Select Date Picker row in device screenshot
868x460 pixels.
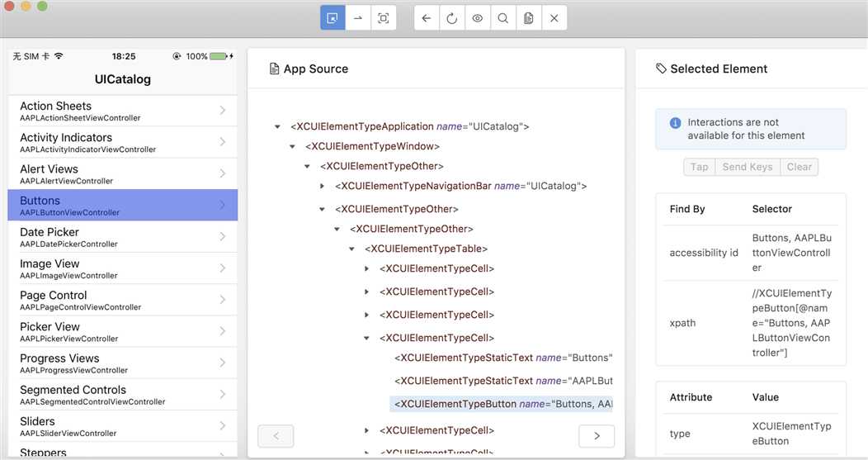[122, 236]
